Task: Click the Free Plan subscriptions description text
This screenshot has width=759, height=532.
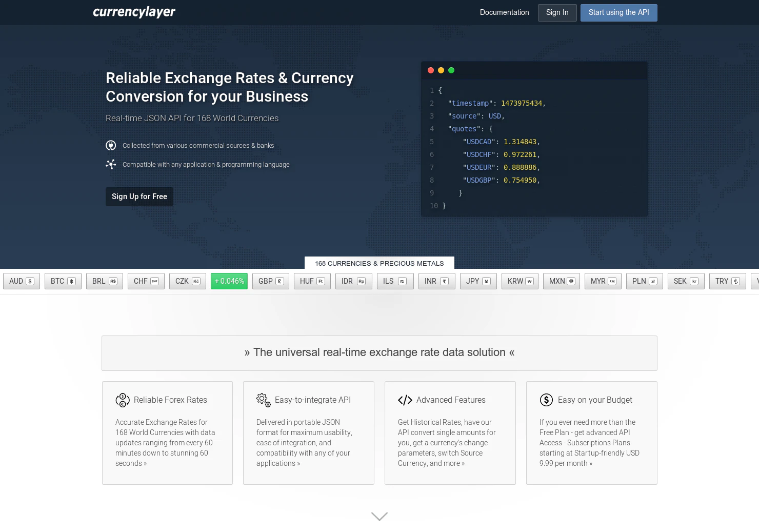Action: [x=589, y=443]
